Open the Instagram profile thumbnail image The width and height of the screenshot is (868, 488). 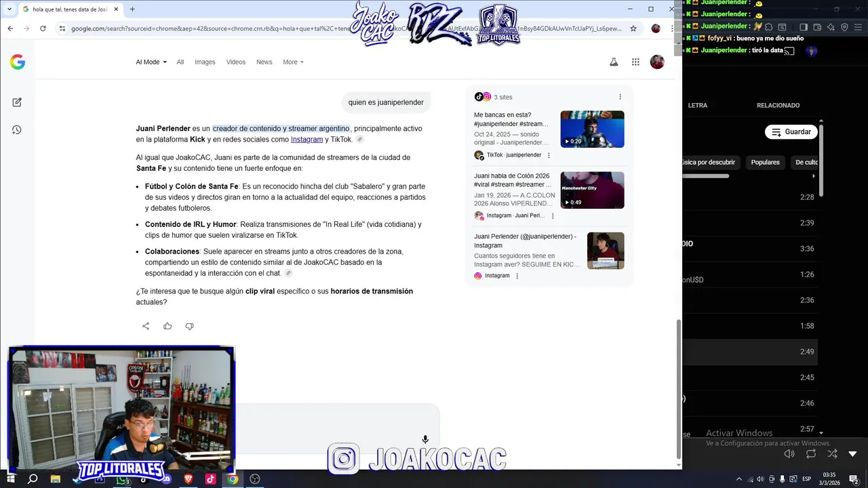[x=606, y=251]
